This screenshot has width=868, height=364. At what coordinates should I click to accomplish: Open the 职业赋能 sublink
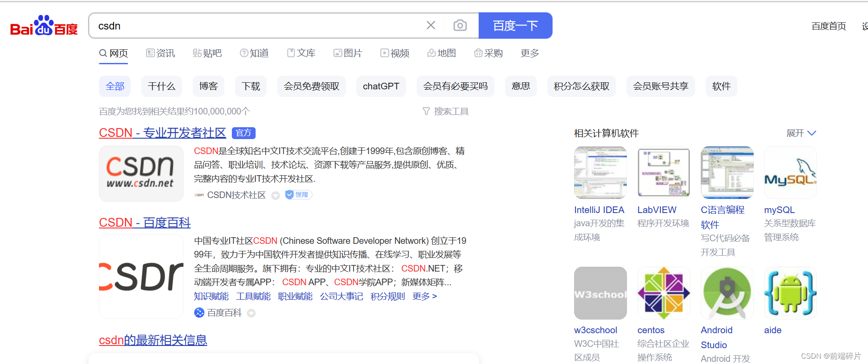click(x=295, y=296)
